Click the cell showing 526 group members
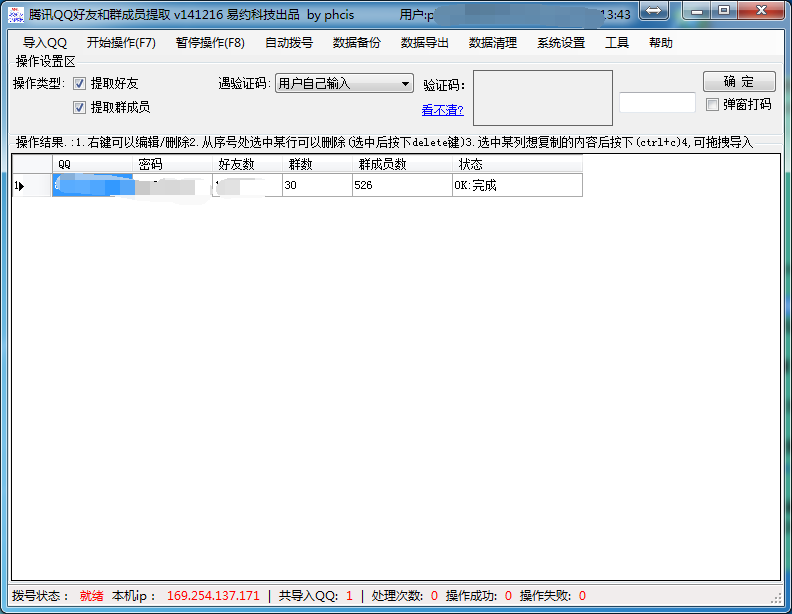Image resolution: width=792 pixels, height=614 pixels. click(x=403, y=185)
